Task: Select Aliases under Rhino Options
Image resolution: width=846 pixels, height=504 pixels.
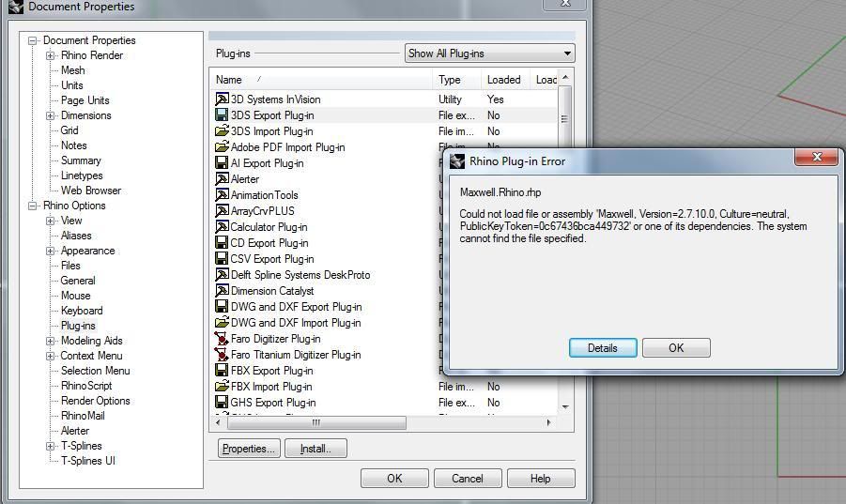Action: click(76, 236)
